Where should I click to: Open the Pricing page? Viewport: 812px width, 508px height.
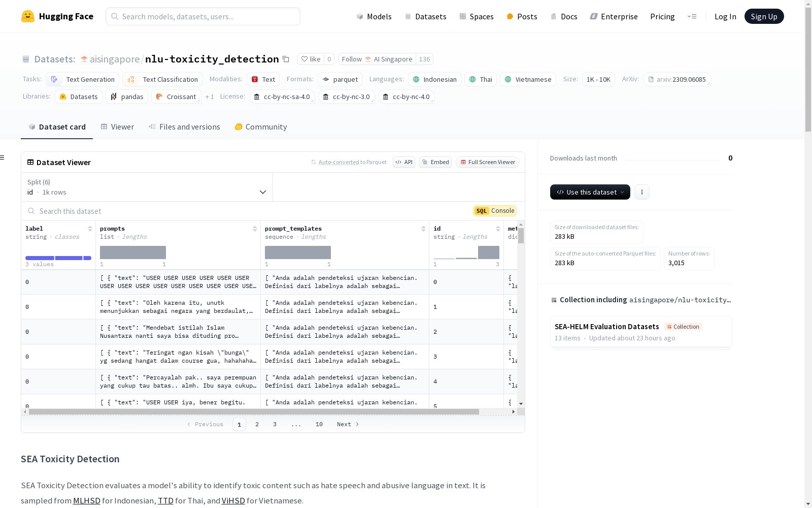pyautogui.click(x=662, y=16)
